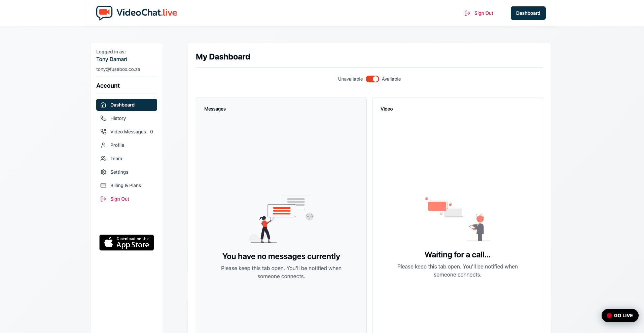Click the waiting-for-call illustration
The height and width of the screenshot is (333, 644).
tap(458, 219)
